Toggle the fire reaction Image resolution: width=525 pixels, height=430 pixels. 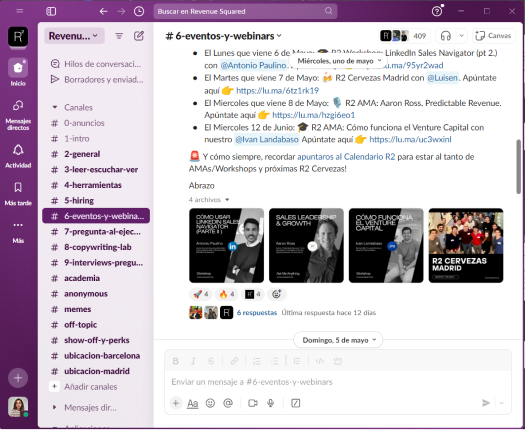pyautogui.click(x=227, y=294)
